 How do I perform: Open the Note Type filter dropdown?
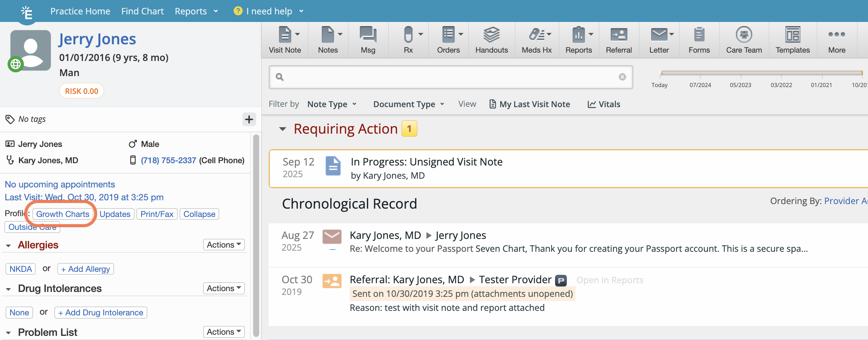pos(332,104)
